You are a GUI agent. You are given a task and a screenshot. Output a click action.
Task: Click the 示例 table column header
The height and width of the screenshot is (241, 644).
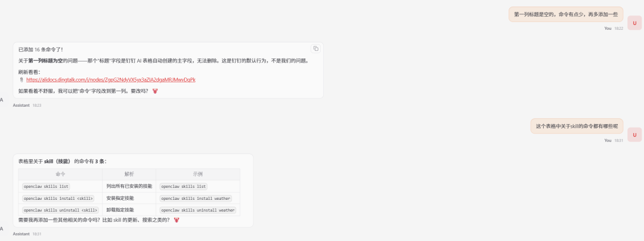[x=198, y=174]
